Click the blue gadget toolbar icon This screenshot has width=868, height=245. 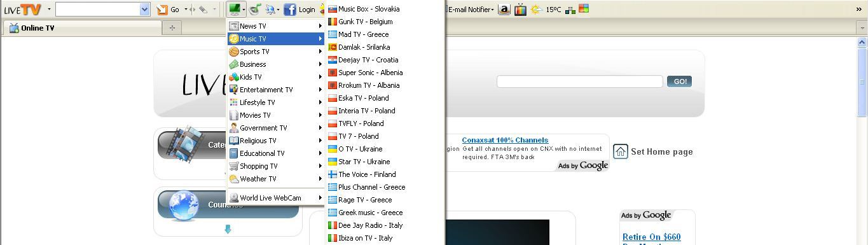click(x=271, y=10)
